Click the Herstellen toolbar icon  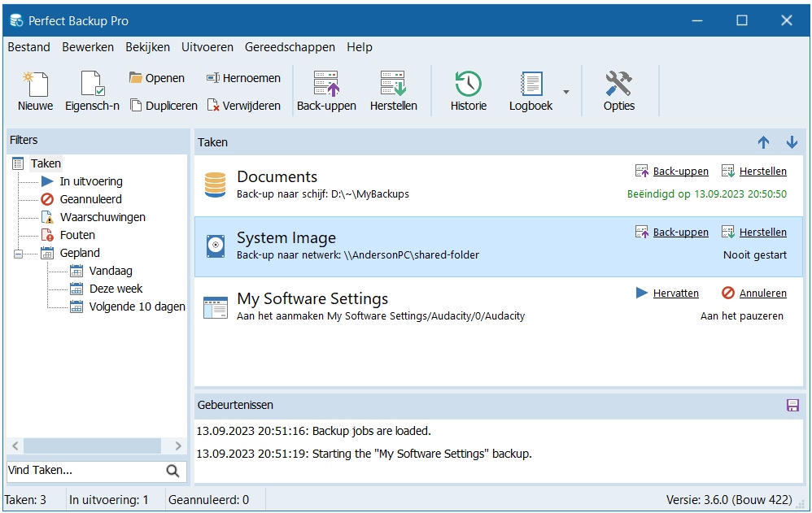pyautogui.click(x=393, y=84)
